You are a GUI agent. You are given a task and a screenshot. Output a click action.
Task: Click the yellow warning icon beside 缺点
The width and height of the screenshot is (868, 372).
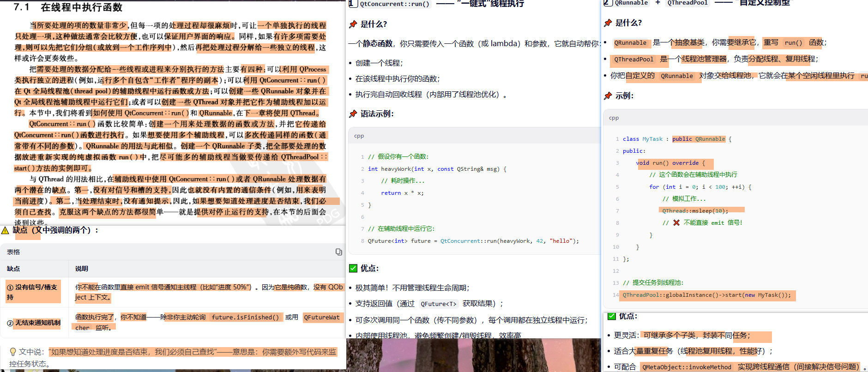pos(5,230)
